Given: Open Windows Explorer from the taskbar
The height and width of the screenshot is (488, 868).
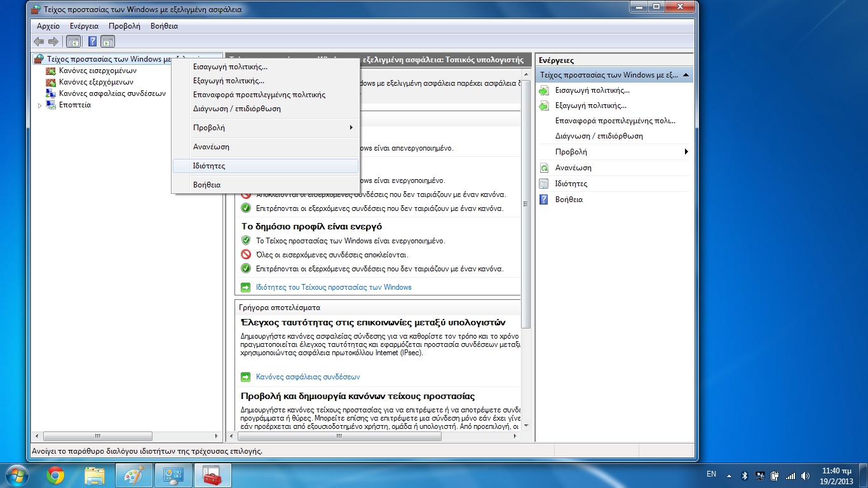Looking at the screenshot, I should tap(95, 475).
